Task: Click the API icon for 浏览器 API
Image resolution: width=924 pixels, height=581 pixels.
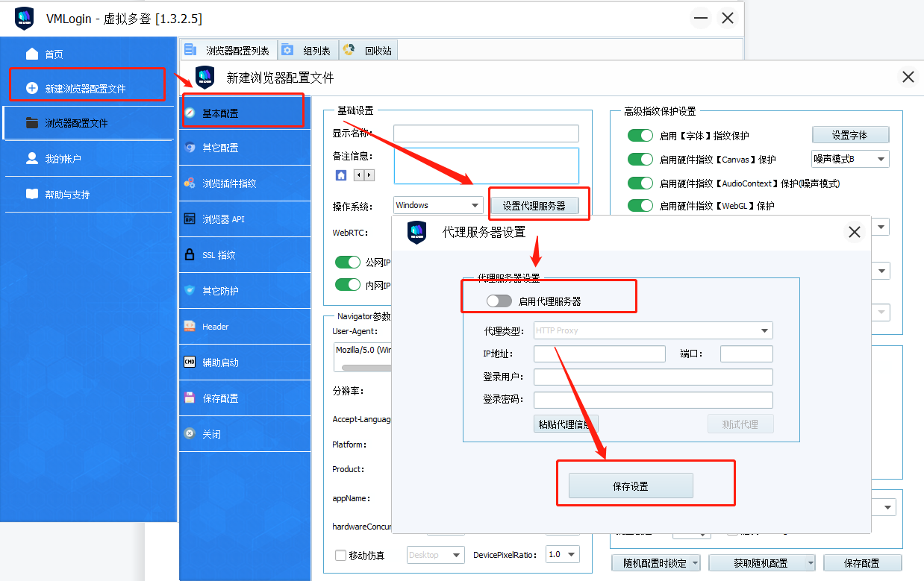Action: tap(190, 219)
